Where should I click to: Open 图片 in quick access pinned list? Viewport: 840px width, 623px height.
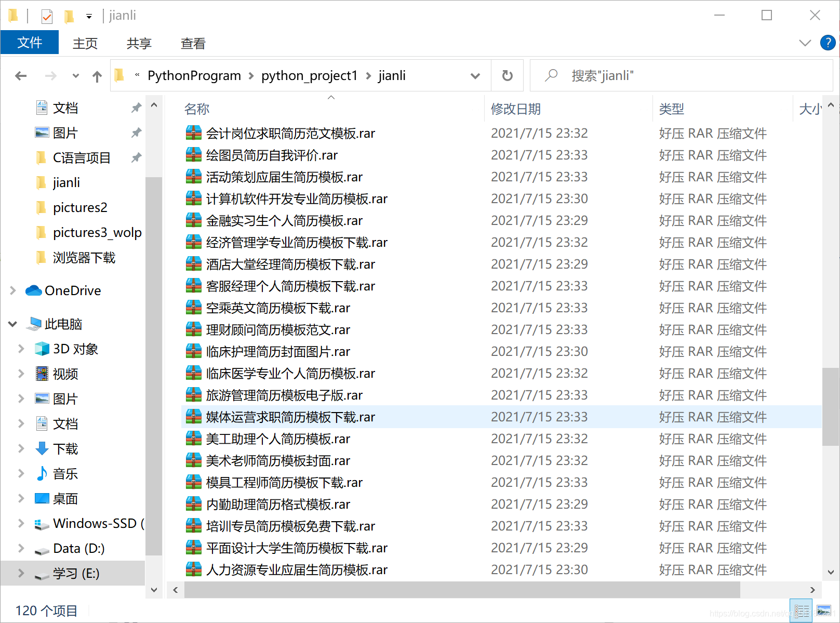(65, 133)
